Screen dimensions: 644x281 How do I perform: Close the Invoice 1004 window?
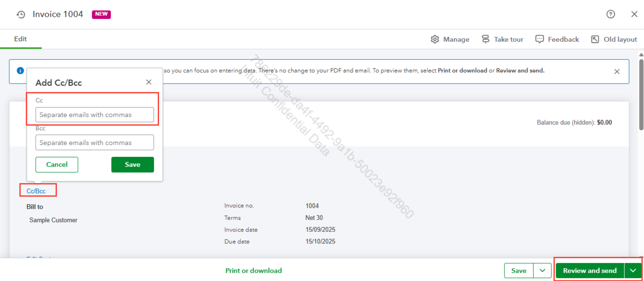point(634,14)
